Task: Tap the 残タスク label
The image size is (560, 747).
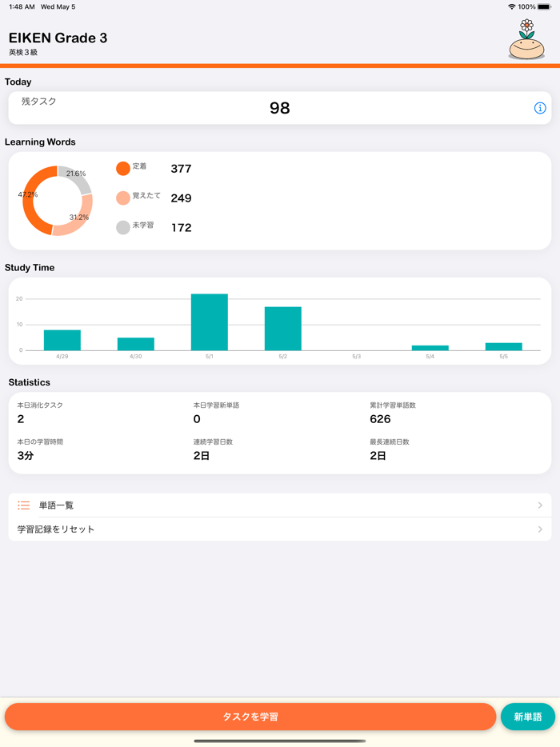Action: click(38, 101)
